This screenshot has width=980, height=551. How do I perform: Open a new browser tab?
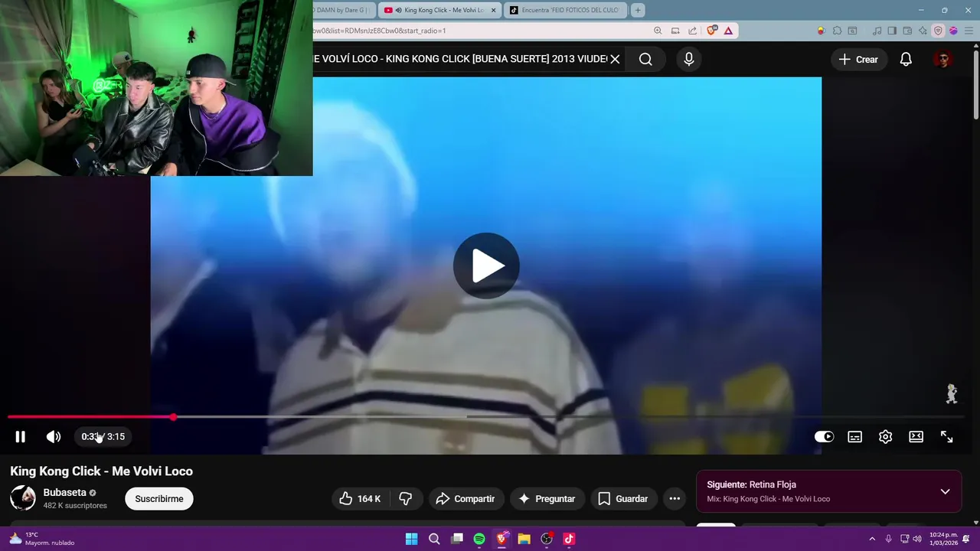(638, 10)
